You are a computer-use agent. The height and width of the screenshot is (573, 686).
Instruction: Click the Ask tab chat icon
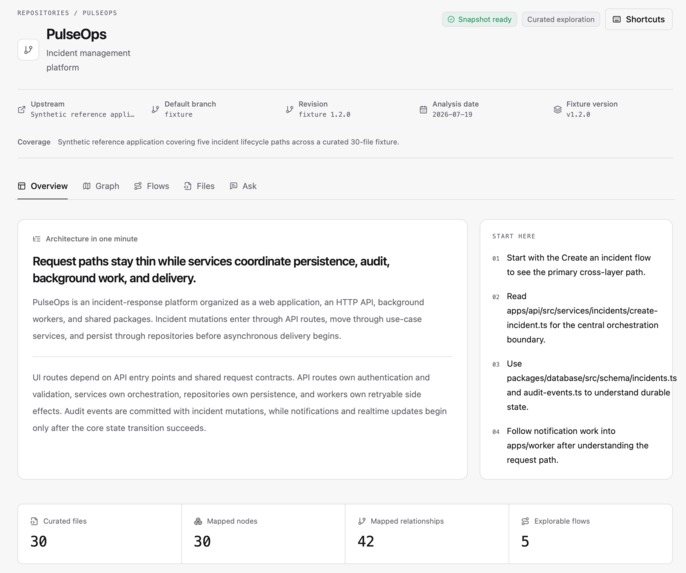(x=234, y=186)
